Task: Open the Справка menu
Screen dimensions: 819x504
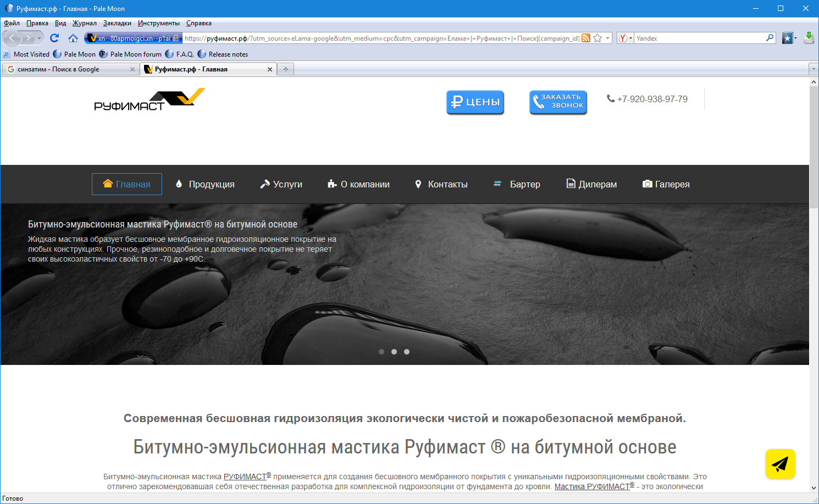Action: [199, 23]
